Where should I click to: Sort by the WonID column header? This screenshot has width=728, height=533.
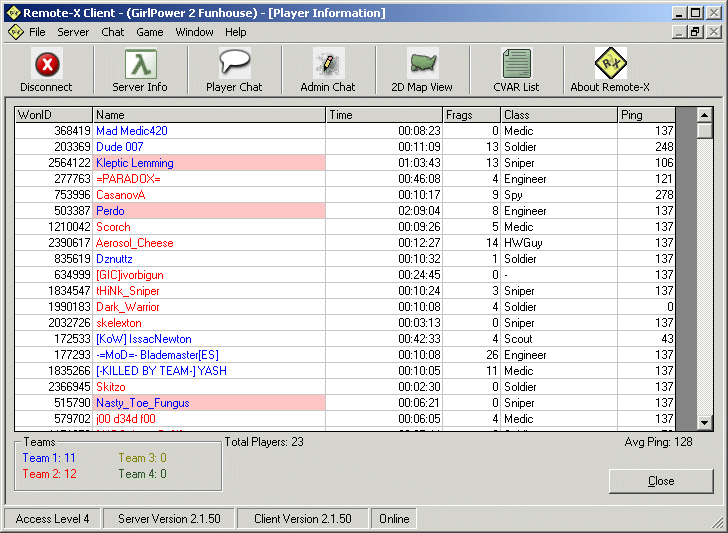[54, 115]
